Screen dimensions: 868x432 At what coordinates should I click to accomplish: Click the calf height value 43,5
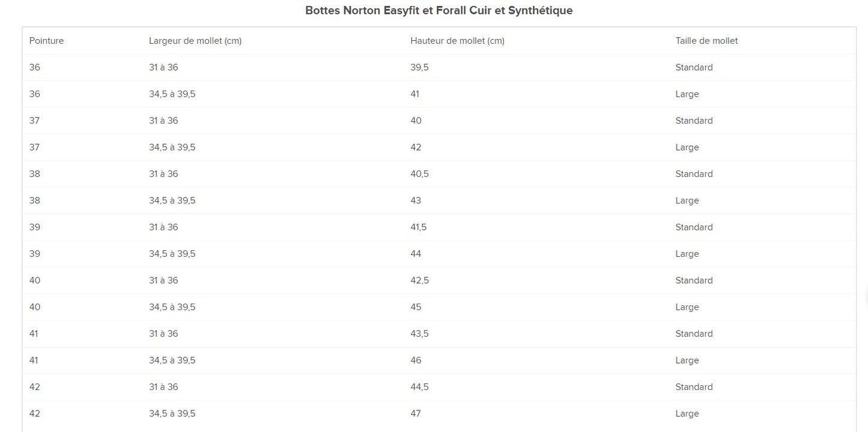point(419,334)
